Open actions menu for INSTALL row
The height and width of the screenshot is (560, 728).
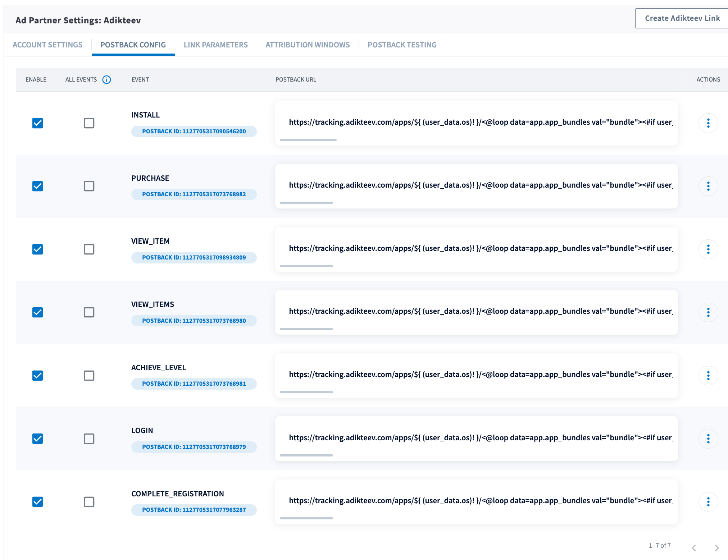point(708,123)
